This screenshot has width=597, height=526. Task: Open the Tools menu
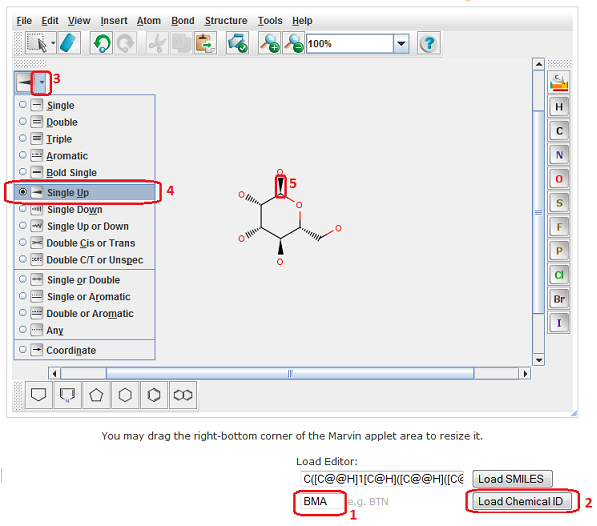click(x=270, y=21)
